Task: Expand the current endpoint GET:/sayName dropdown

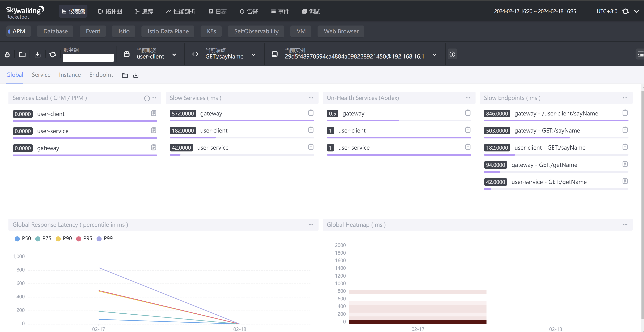Action: point(254,55)
